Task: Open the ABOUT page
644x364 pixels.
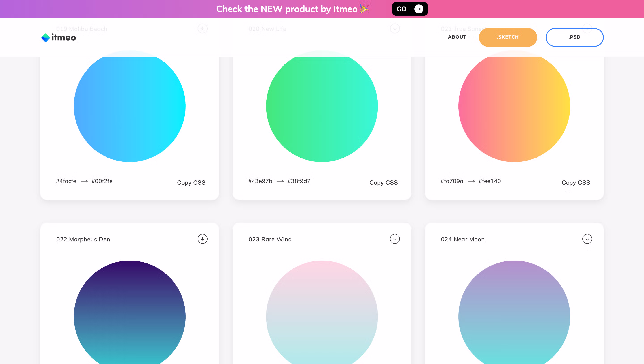Action: (x=457, y=37)
